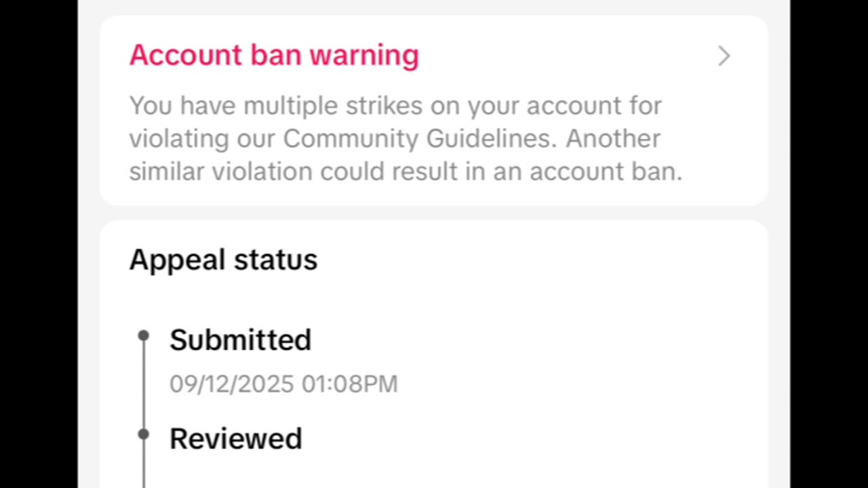Select the Reviewed status label
868x488 pixels.
click(x=235, y=439)
